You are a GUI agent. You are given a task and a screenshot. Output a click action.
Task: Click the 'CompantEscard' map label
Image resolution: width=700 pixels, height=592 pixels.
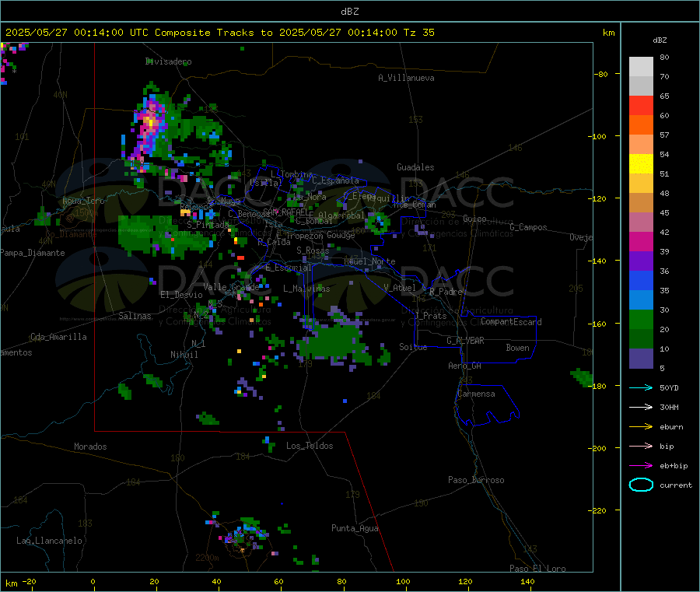[511, 321]
